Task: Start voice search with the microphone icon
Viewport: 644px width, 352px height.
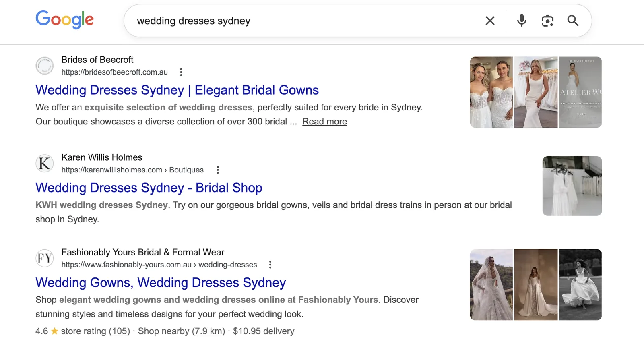Action: (522, 21)
